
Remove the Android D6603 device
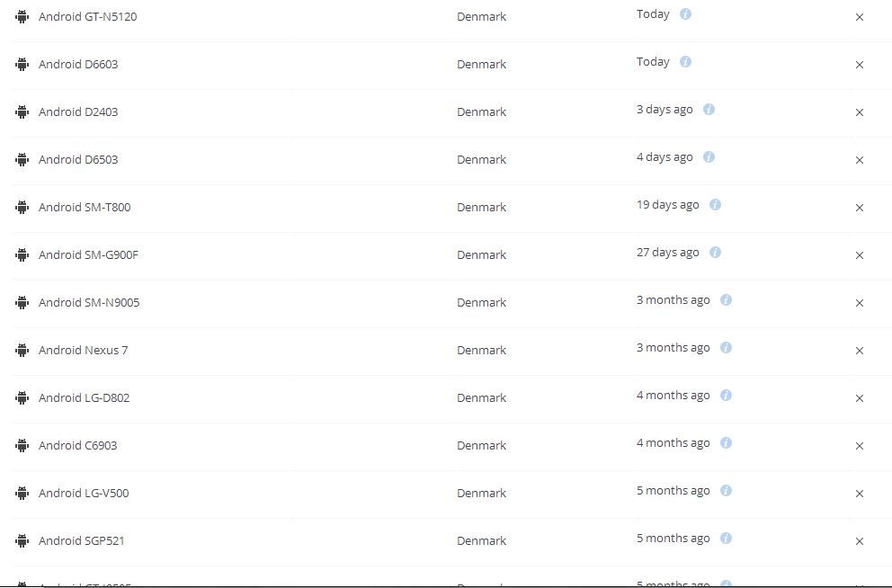(x=860, y=65)
